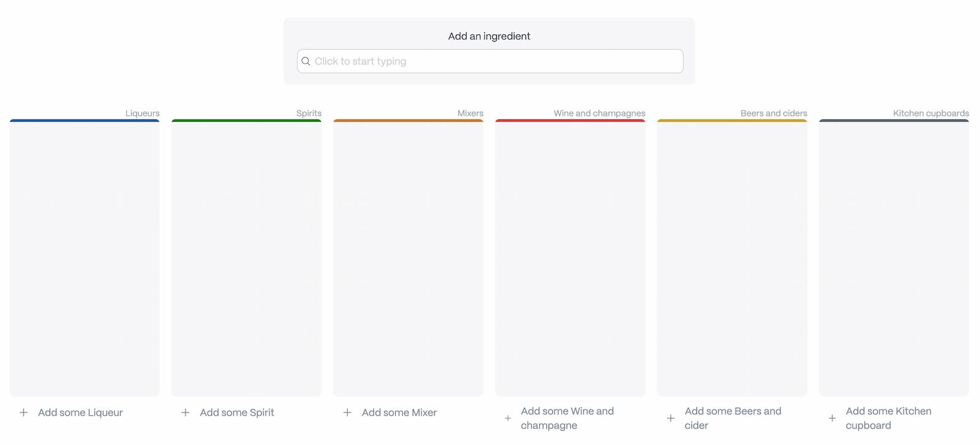Click the plus icon for Kitchen cupboard
Image resolution: width=980 pixels, height=445 pixels.
tap(832, 418)
